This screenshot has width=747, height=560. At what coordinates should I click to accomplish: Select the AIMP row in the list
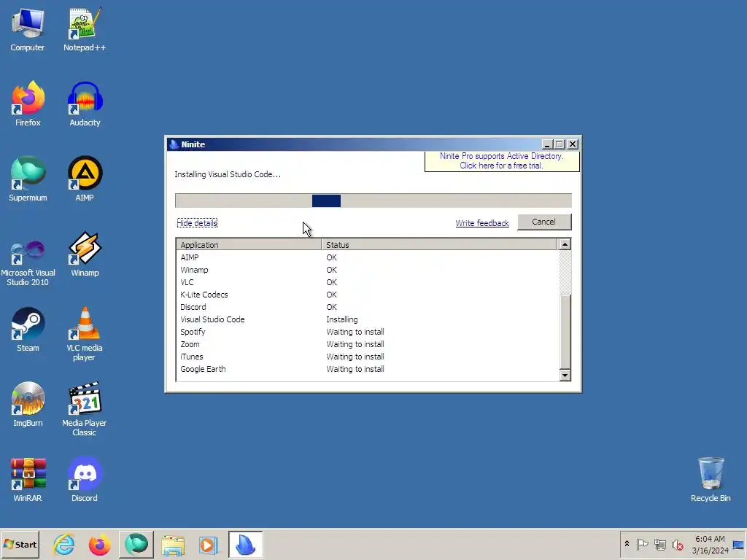tap(367, 257)
